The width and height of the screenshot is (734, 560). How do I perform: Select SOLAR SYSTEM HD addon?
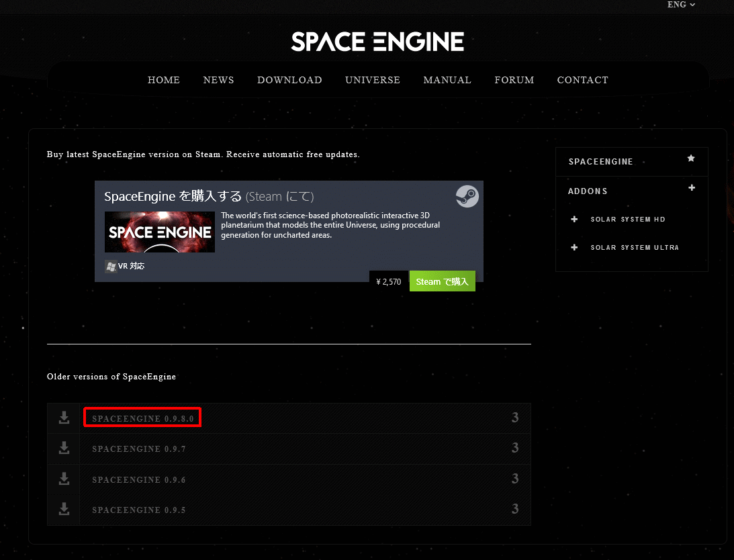[x=628, y=219]
